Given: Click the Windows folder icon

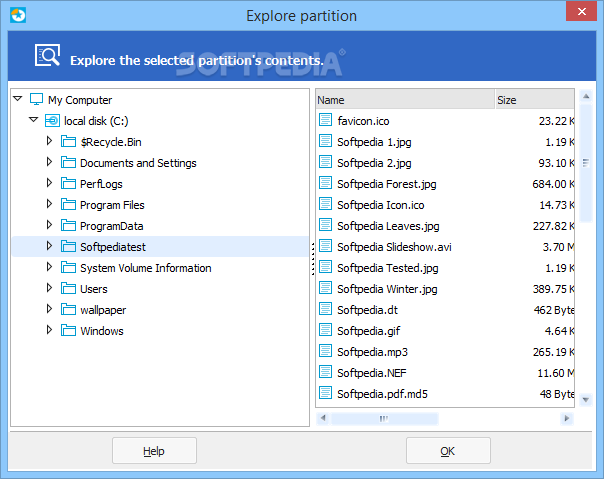Looking at the screenshot, I should 68,331.
